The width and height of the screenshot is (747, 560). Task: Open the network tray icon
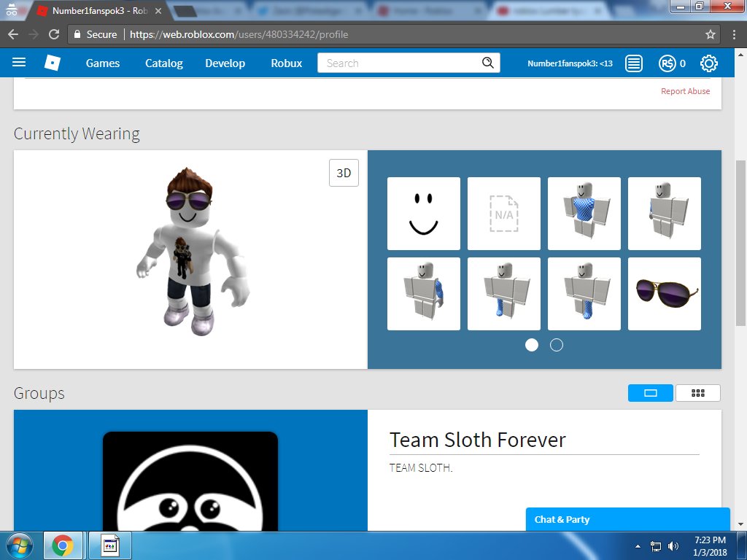point(656,546)
